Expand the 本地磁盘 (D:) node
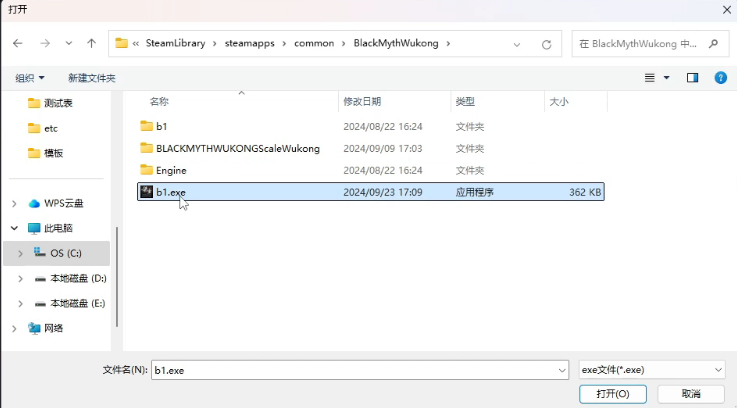737x408 pixels. [x=20, y=279]
